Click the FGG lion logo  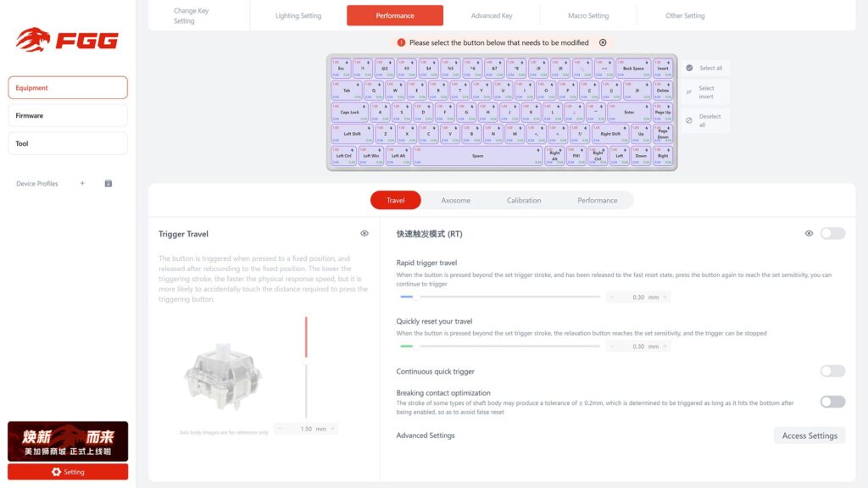pyautogui.click(x=68, y=40)
